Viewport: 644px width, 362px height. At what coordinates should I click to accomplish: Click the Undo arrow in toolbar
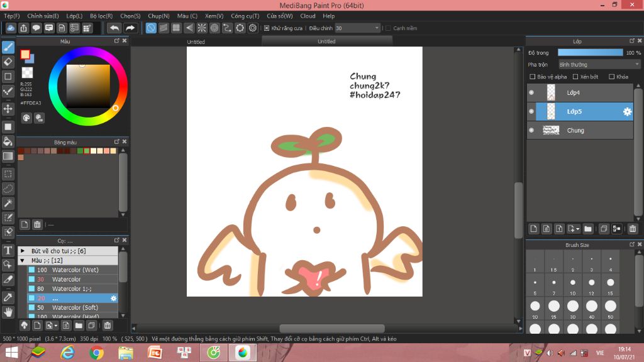click(x=114, y=28)
